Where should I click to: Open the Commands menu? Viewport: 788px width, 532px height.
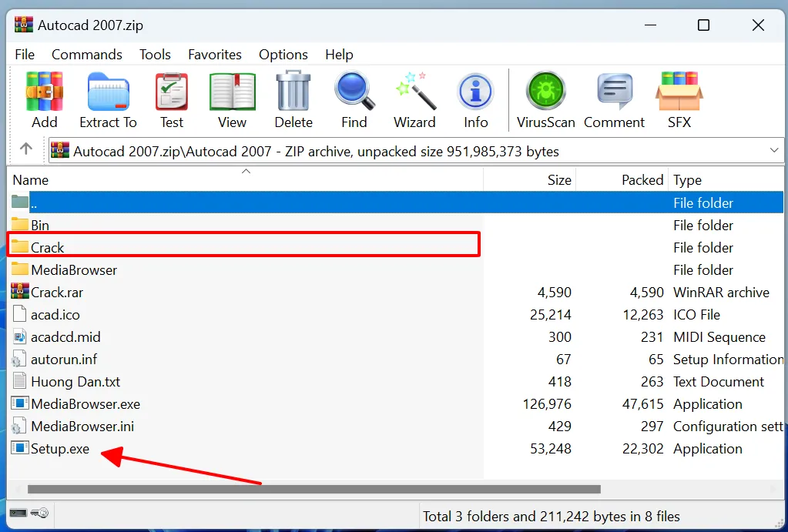(x=86, y=55)
